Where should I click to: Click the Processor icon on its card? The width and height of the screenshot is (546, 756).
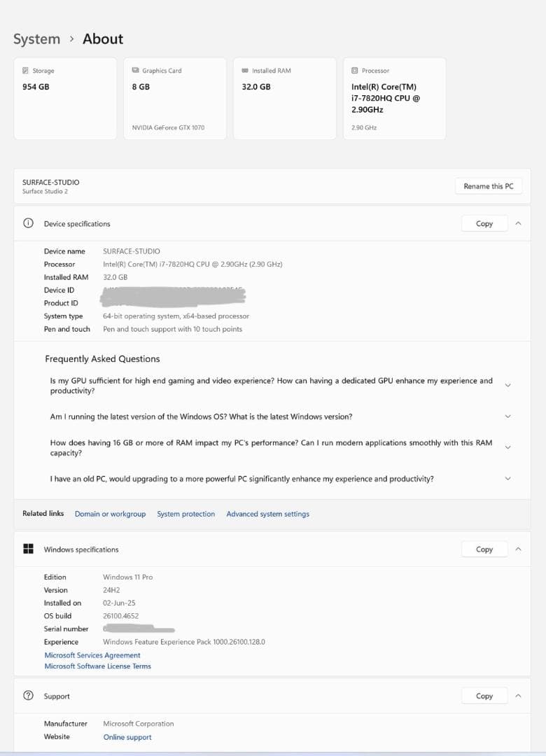coord(356,70)
